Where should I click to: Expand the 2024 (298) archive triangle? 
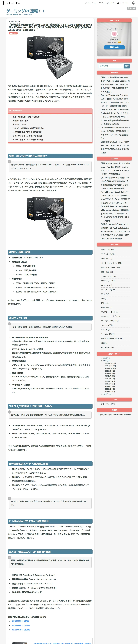pyautogui.click(x=101, y=394)
